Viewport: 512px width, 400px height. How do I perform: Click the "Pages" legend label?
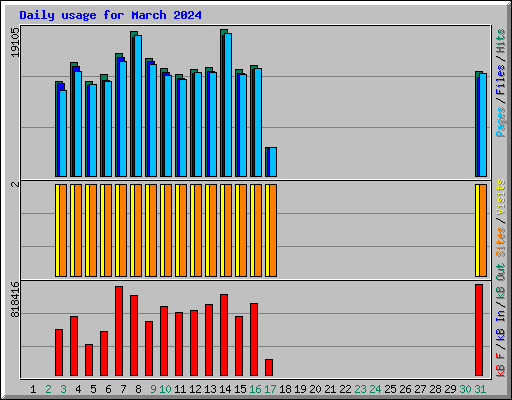(500, 122)
